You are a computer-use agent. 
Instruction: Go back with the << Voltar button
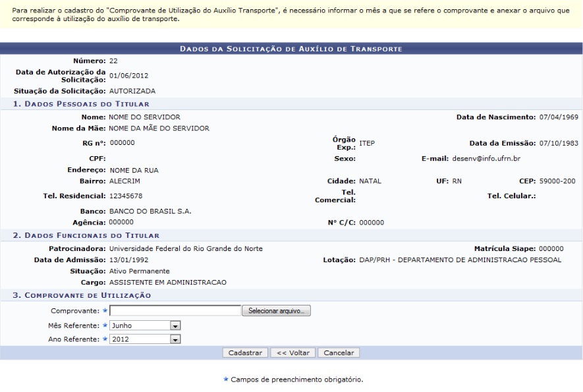pyautogui.click(x=293, y=353)
